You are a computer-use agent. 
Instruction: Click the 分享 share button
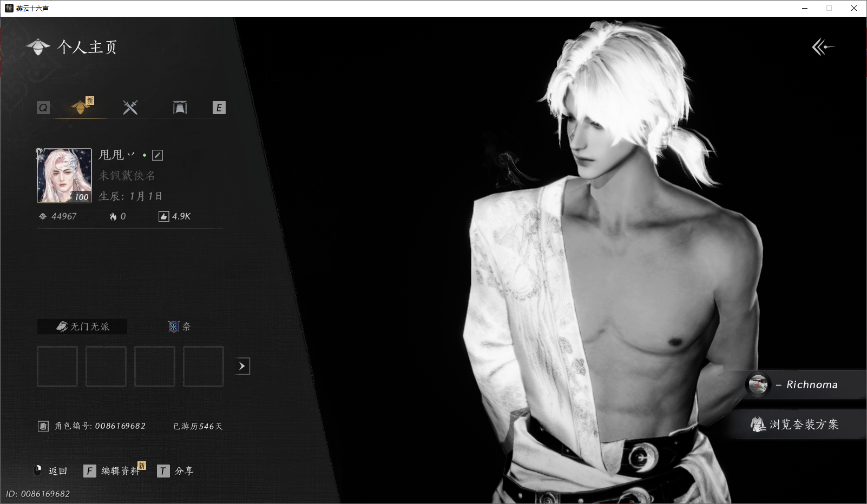(175, 471)
